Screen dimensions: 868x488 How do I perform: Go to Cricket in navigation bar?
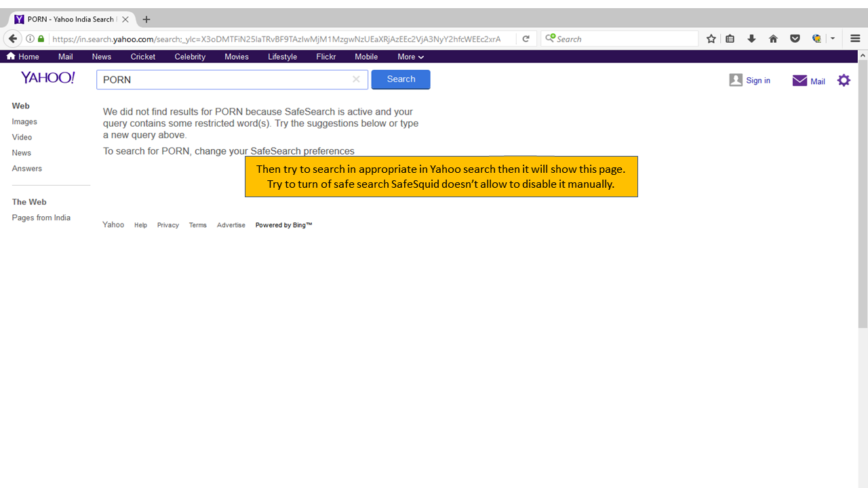point(143,57)
